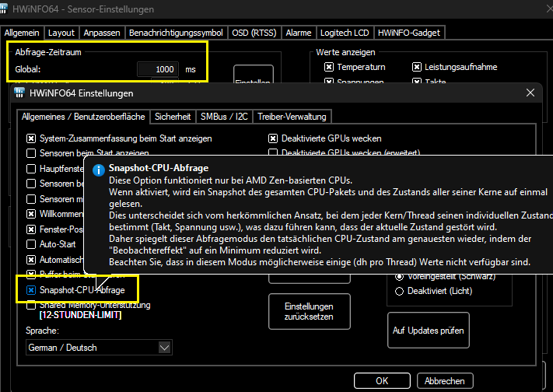Screen dimensions: 553x392
Task: Select the Deaktiviert (Licht) radio button
Action: coord(399,291)
